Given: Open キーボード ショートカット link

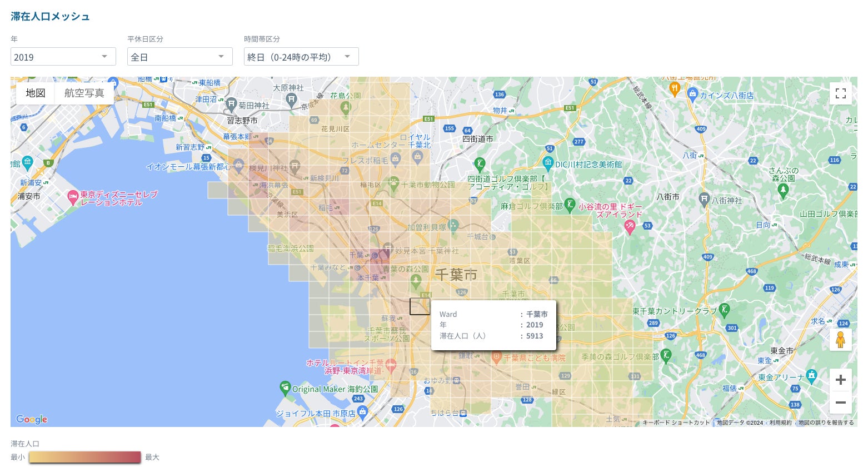Looking at the screenshot, I should [676, 423].
